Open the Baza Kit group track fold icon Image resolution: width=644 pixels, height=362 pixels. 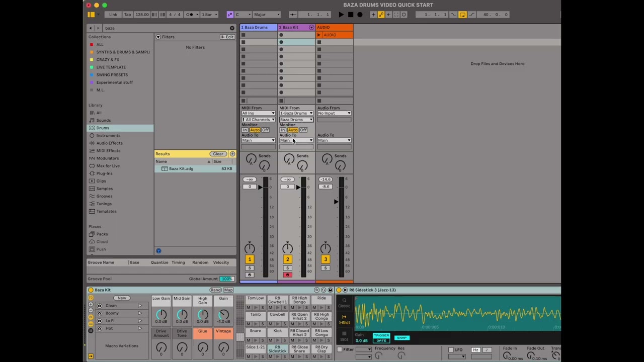tap(311, 27)
